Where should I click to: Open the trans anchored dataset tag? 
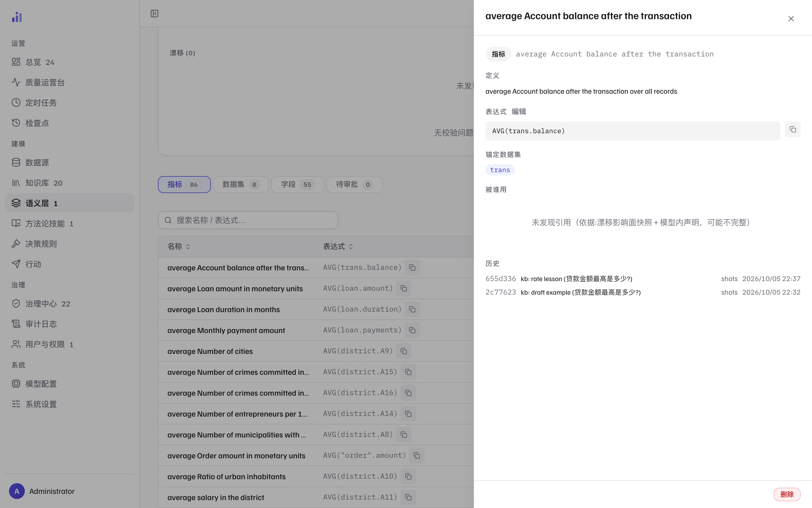click(500, 170)
